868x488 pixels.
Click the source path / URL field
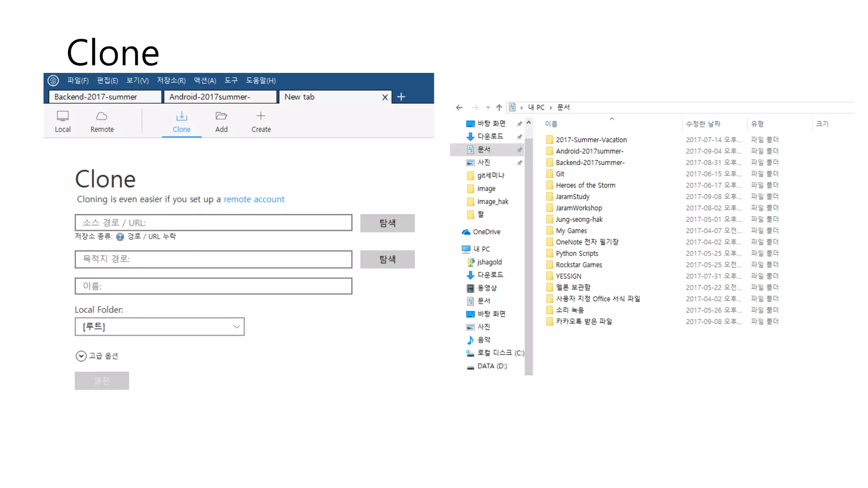point(213,223)
